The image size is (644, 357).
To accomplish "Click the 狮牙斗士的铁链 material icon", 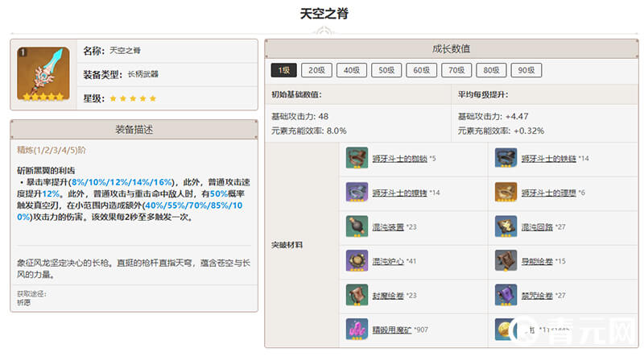I will pos(506,158).
